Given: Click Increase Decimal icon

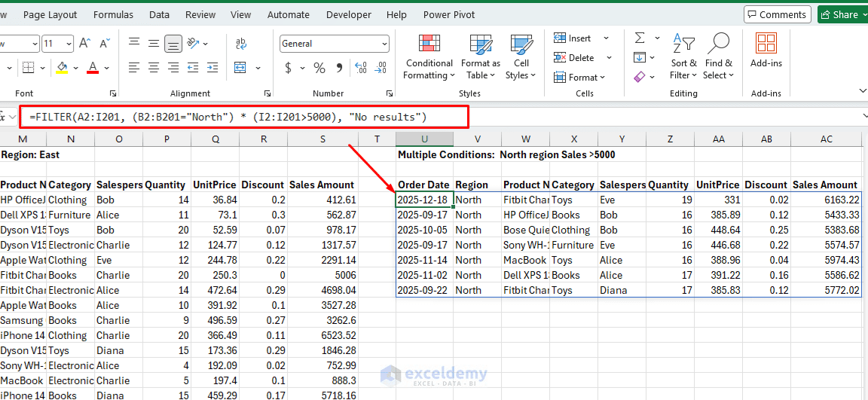Looking at the screenshot, I should (x=360, y=68).
